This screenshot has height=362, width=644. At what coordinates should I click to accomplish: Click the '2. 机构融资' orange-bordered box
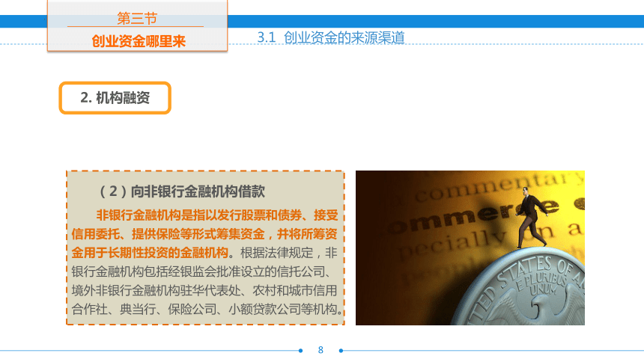point(115,98)
